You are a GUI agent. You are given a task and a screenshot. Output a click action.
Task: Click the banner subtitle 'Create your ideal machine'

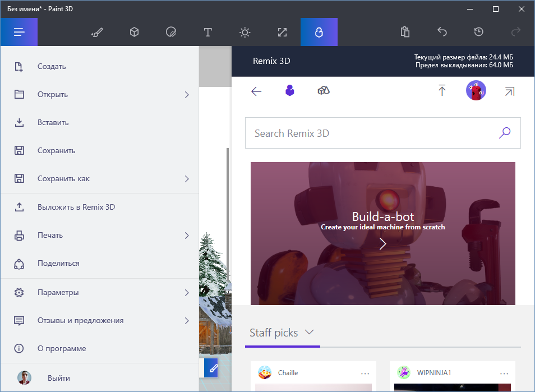coord(383,227)
